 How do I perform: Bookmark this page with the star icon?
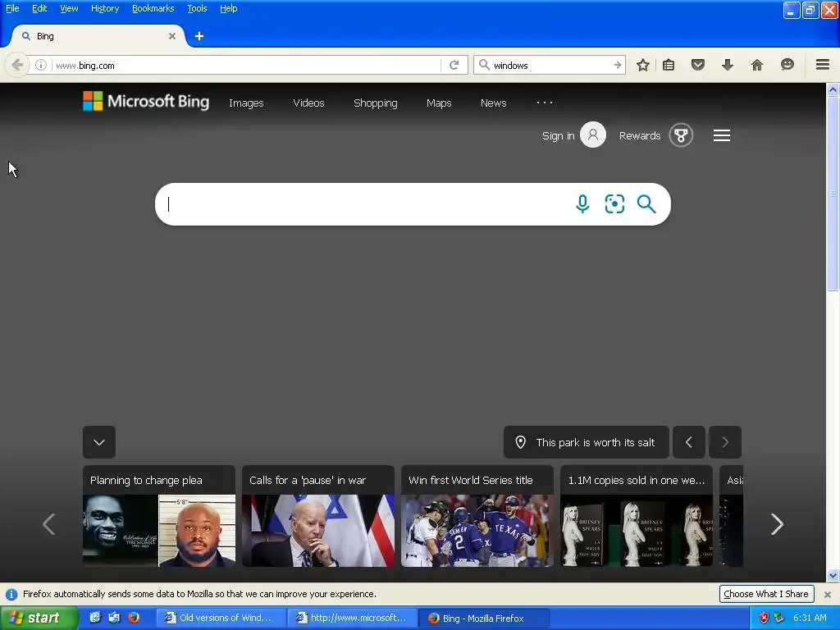point(643,66)
